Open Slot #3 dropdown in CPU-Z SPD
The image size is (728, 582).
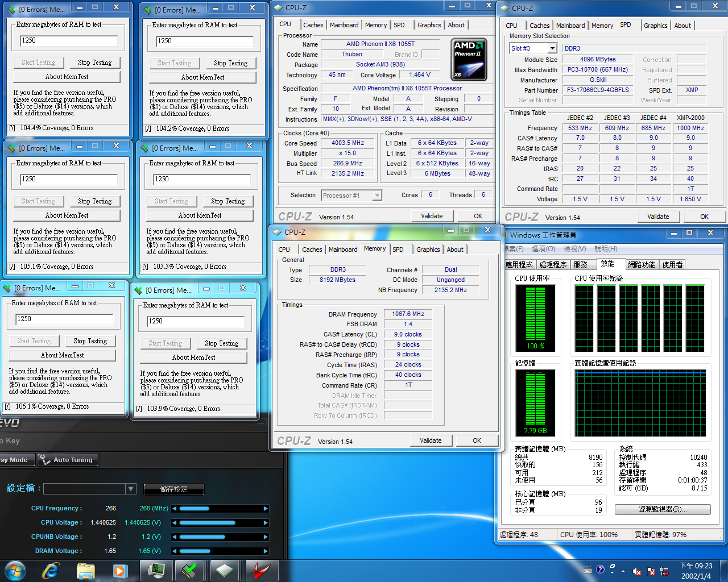click(552, 48)
